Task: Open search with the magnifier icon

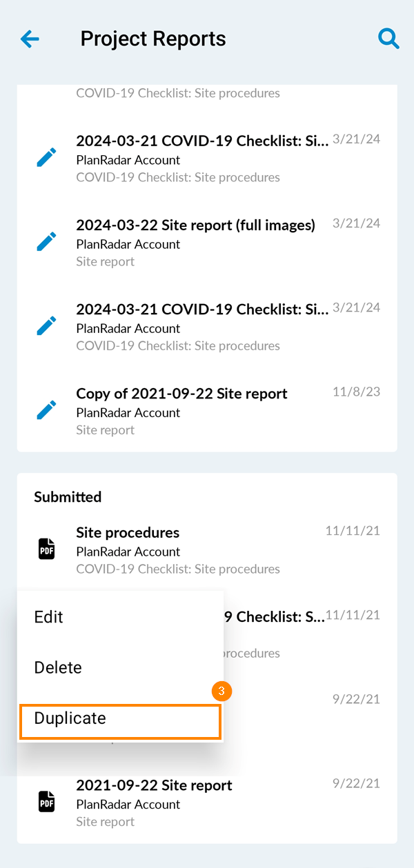Action: point(388,39)
